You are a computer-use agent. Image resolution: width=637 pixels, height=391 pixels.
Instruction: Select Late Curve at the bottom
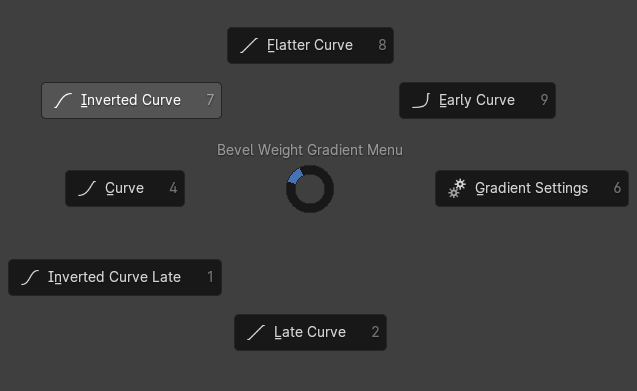click(x=310, y=332)
